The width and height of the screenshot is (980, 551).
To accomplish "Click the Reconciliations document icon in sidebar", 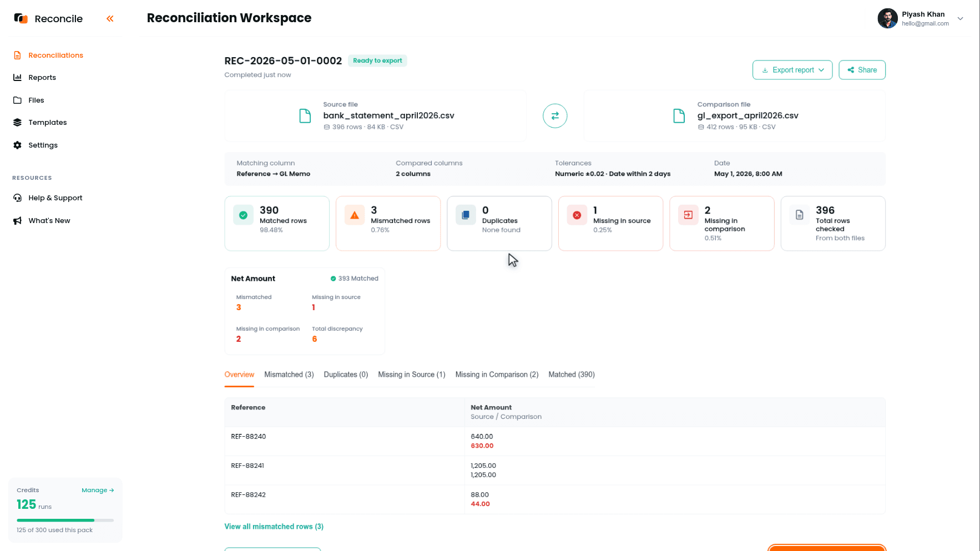I will click(x=17, y=55).
